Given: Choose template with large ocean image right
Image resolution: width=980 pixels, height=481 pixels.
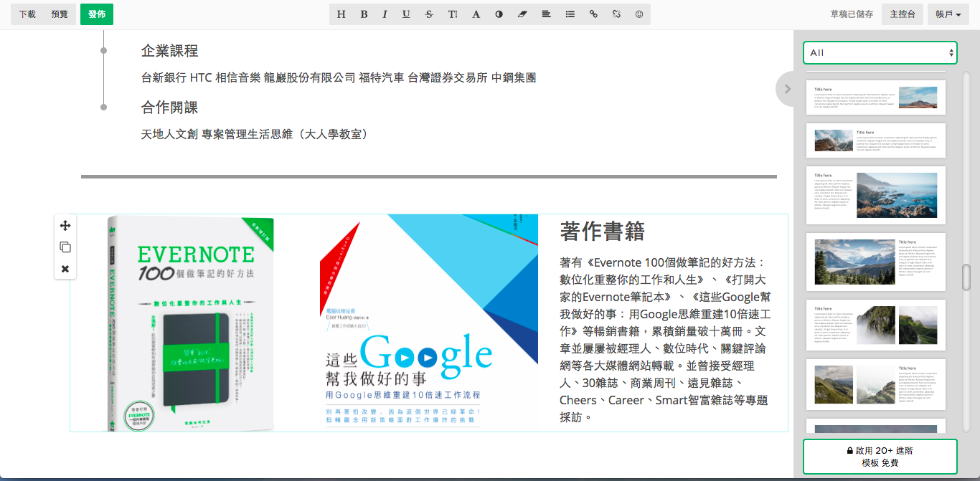Looking at the screenshot, I should tap(876, 195).
